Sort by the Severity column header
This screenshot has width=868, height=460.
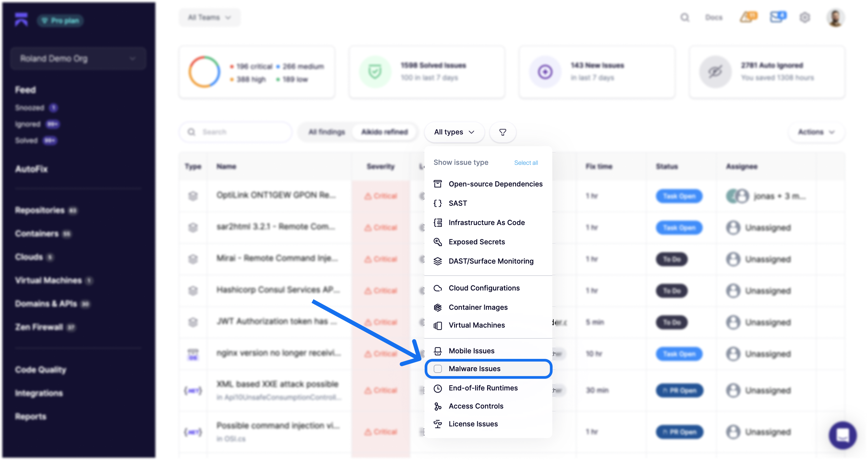[381, 167]
